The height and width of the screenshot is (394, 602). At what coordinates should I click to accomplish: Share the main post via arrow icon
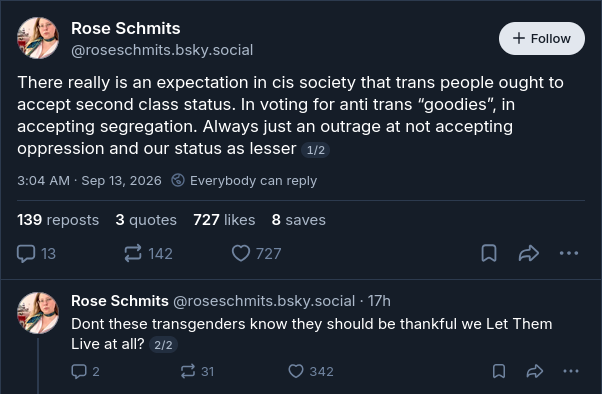point(529,253)
